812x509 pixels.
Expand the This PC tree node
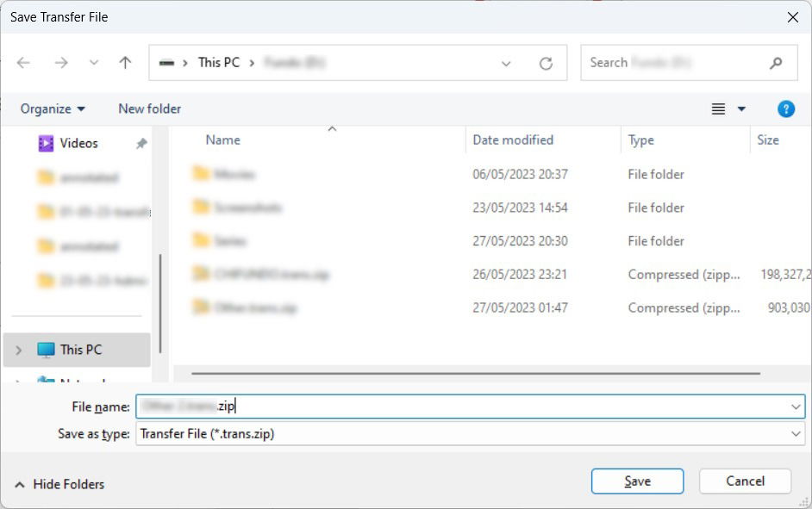[x=19, y=351]
